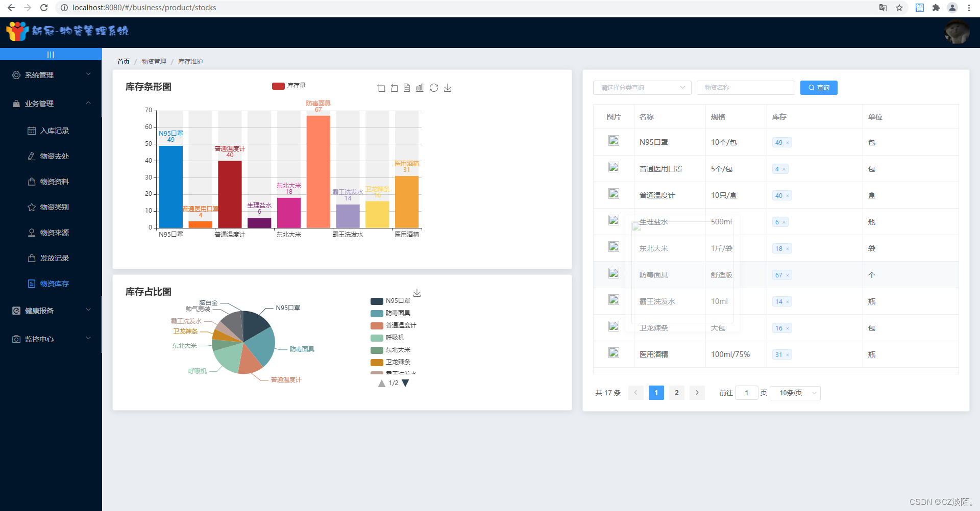Expand the 系统管理 sidebar menu
This screenshot has height=511, width=980.
pyautogui.click(x=51, y=75)
